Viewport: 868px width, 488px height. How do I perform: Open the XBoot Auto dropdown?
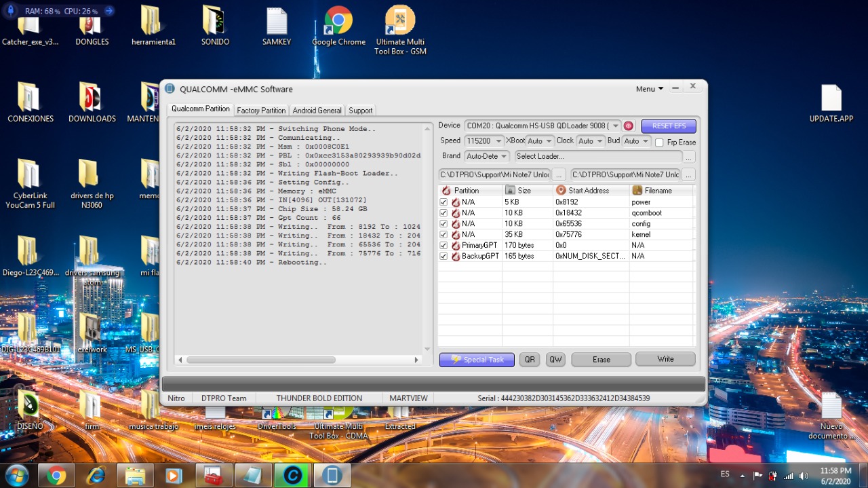(x=540, y=141)
